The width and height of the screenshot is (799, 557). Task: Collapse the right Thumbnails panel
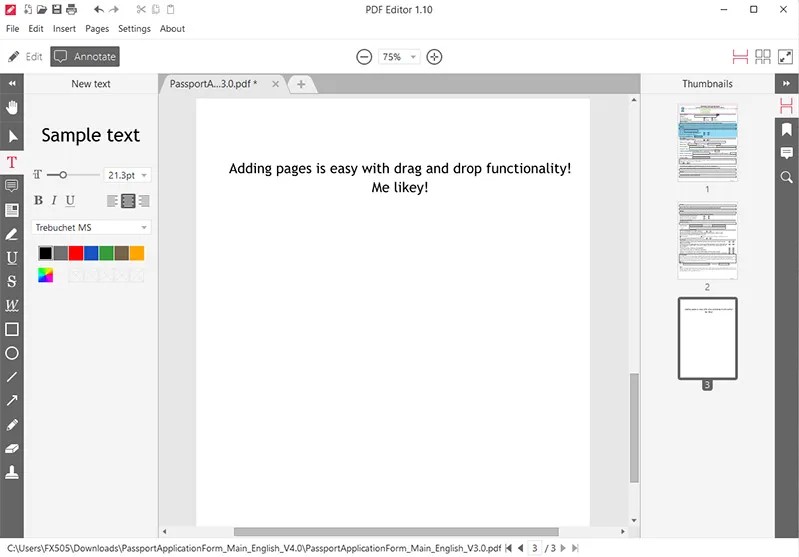[786, 83]
